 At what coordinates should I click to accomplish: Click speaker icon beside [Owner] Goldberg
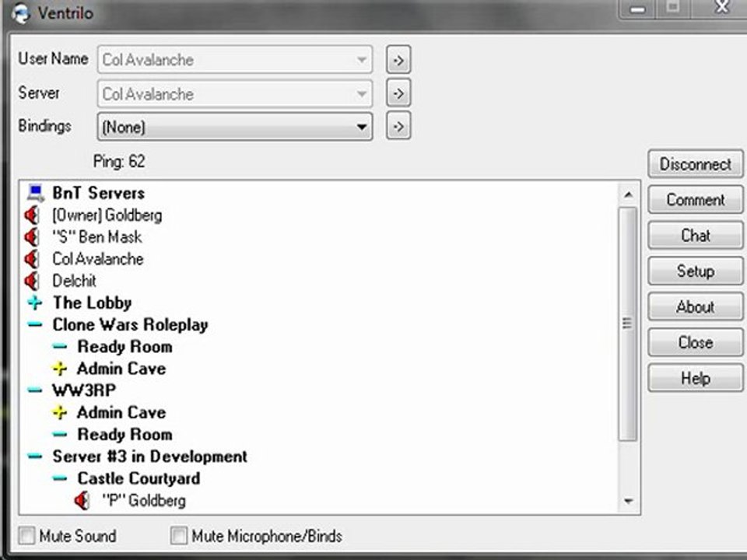[32, 215]
